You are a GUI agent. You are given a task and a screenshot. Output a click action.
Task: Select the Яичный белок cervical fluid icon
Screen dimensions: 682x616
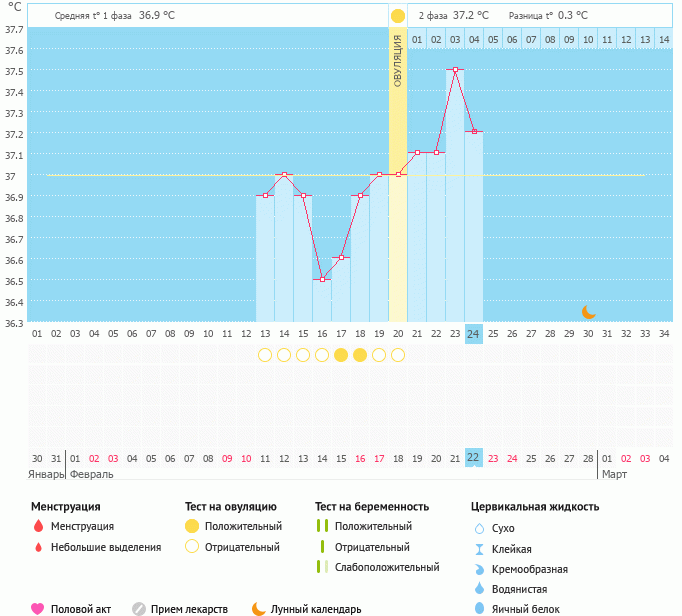(479, 608)
